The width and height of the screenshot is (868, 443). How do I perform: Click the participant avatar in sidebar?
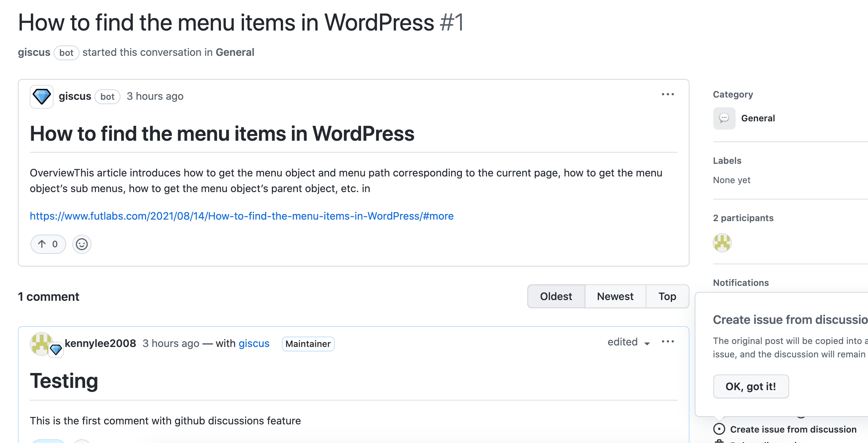click(x=722, y=243)
